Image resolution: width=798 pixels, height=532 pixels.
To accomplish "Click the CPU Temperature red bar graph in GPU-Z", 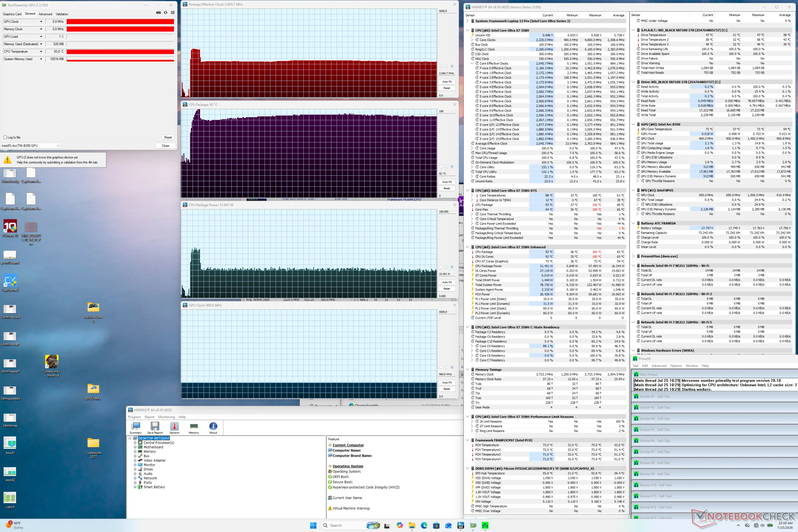I will [120, 51].
